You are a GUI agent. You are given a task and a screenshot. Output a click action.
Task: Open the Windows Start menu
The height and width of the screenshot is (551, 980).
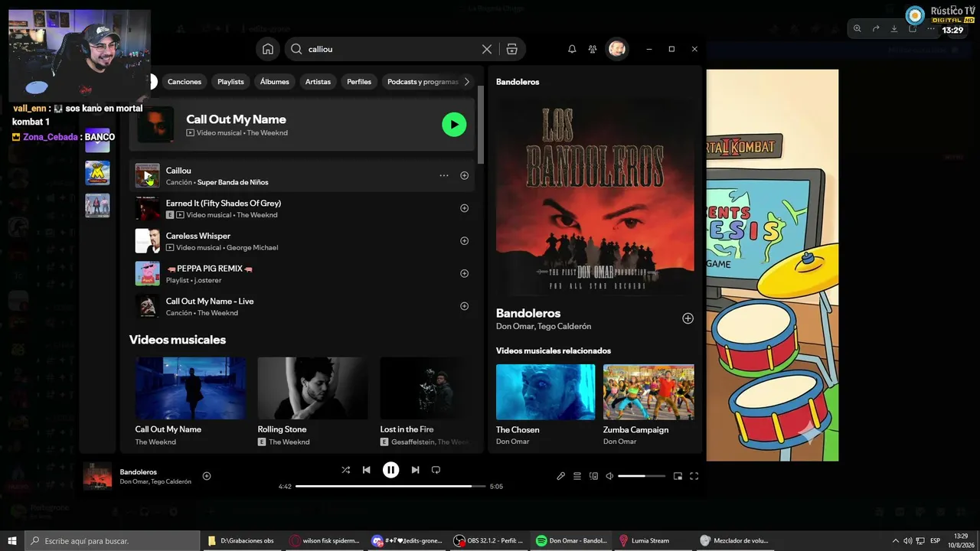click(x=11, y=541)
